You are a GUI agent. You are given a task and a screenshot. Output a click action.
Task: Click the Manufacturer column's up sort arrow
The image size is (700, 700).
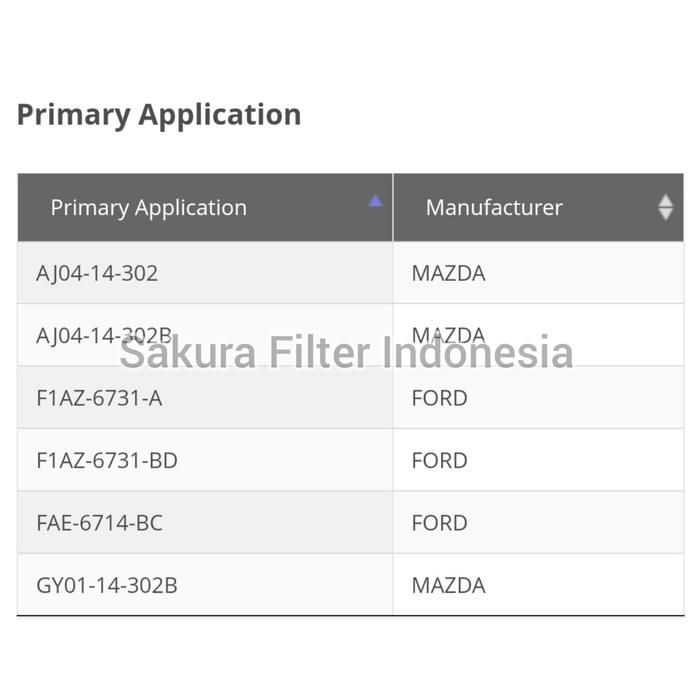(x=666, y=200)
